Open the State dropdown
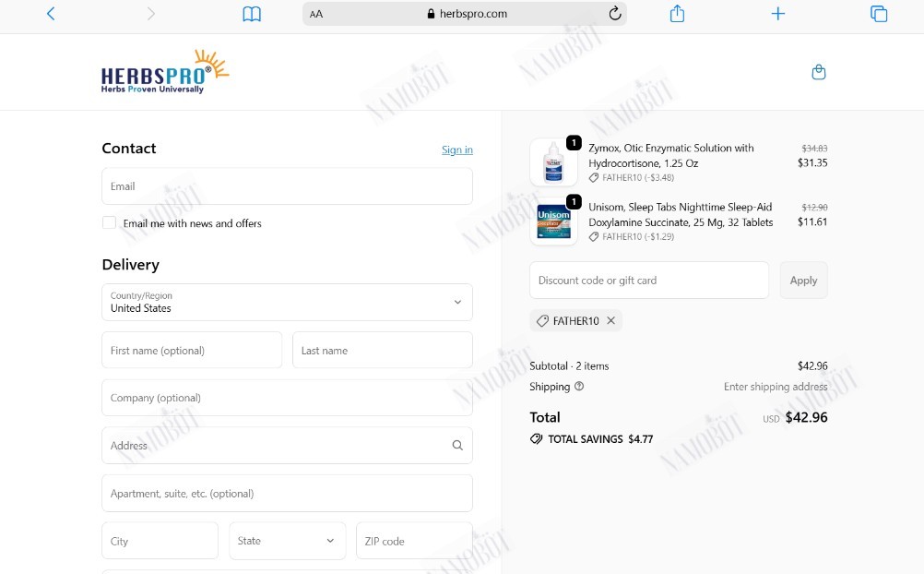This screenshot has width=924, height=574. point(287,541)
